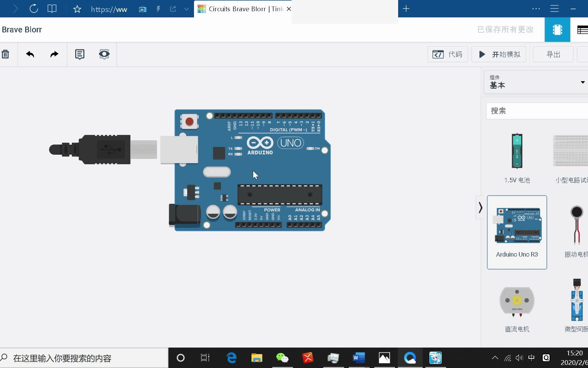The width and height of the screenshot is (588, 368).
Task: Start simulation with 开始模拟 button
Action: click(x=499, y=55)
